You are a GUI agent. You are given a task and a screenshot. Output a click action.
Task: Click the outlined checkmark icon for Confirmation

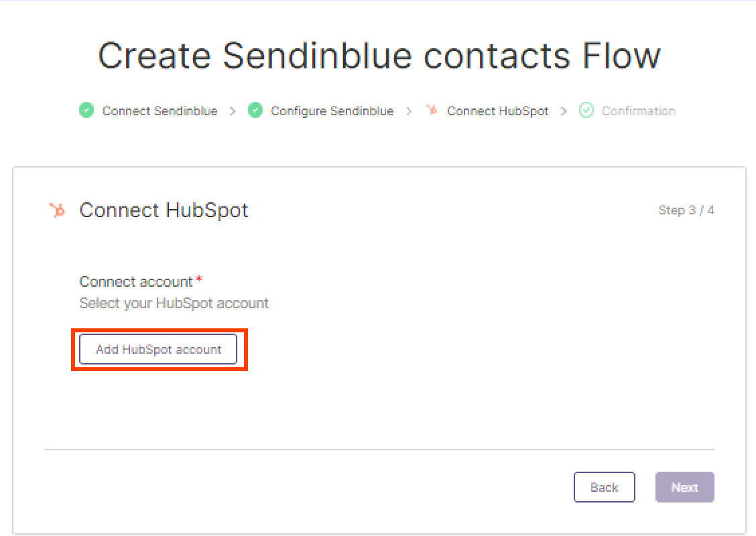(x=586, y=111)
